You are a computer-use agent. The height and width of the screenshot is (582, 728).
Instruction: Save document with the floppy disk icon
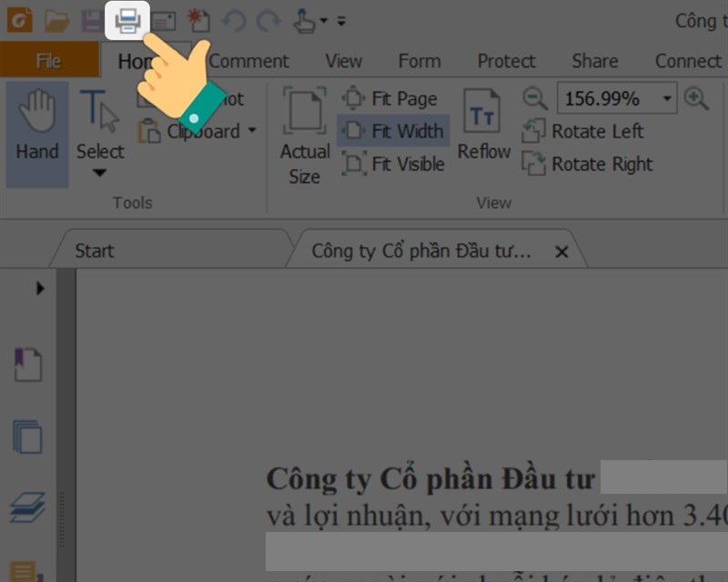coord(93,21)
